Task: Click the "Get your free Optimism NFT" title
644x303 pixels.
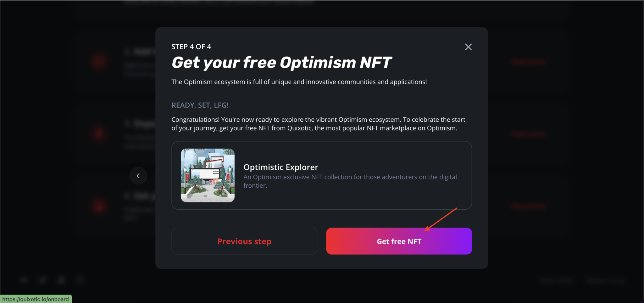Action: click(x=282, y=63)
